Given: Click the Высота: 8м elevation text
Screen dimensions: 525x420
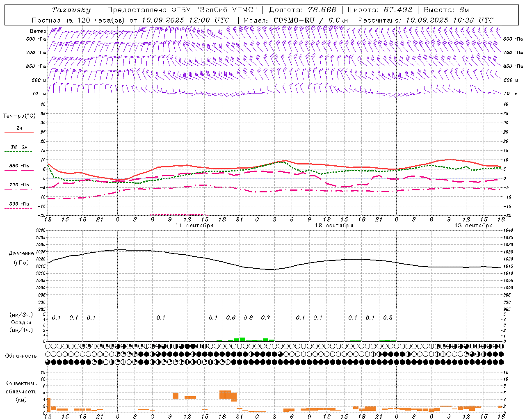Looking at the screenshot, I should pyautogui.click(x=446, y=10).
